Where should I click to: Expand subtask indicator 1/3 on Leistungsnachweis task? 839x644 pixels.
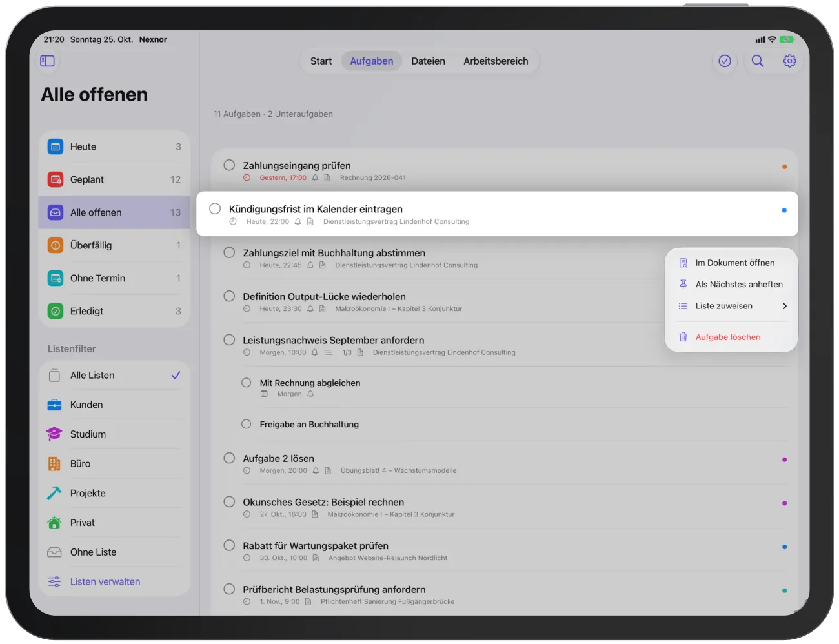pyautogui.click(x=338, y=352)
